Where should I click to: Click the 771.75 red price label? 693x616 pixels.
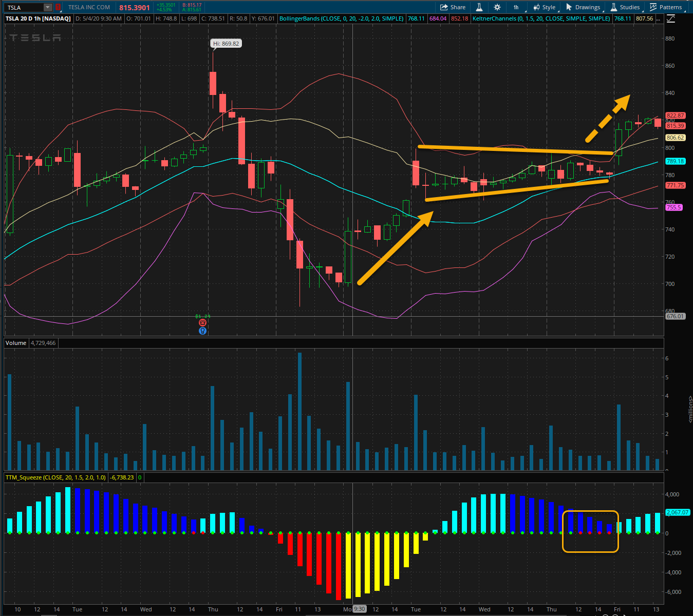coord(675,185)
